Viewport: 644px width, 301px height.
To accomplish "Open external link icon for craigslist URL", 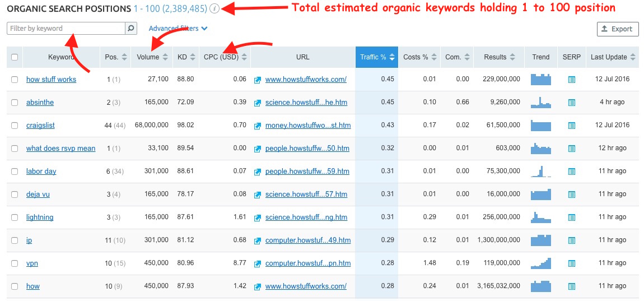I will [x=258, y=126].
